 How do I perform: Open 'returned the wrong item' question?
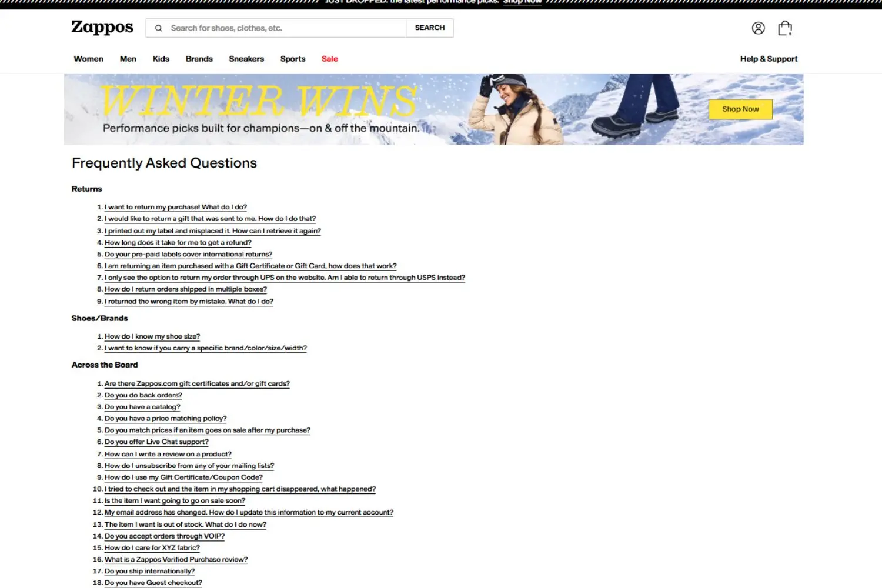point(189,302)
